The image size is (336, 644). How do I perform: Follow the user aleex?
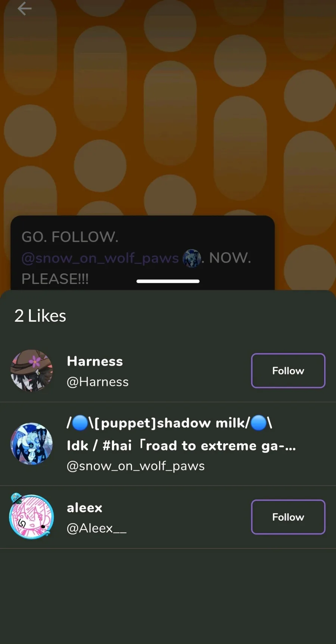click(x=288, y=517)
